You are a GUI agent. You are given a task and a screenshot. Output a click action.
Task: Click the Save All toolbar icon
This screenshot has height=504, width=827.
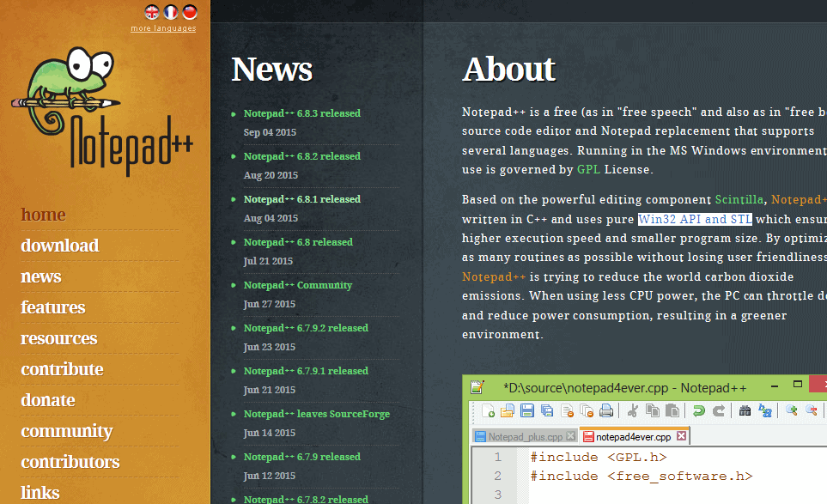coord(547,410)
